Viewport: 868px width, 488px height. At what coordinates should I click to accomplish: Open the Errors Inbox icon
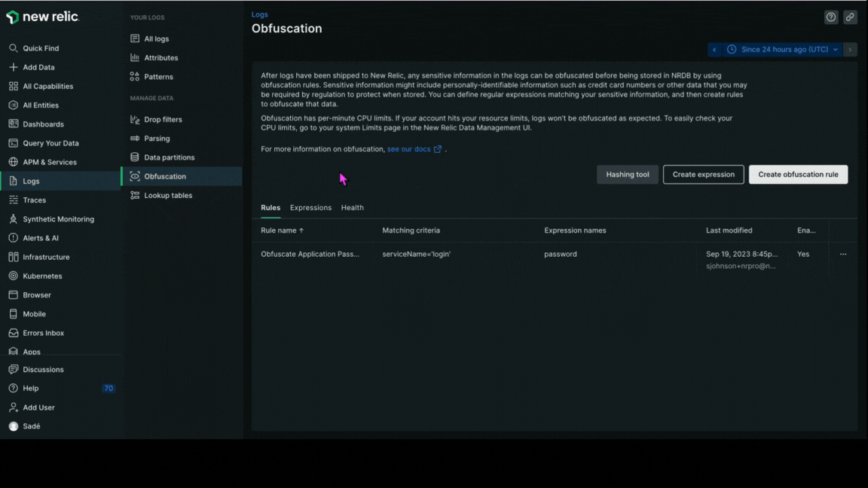(x=13, y=333)
